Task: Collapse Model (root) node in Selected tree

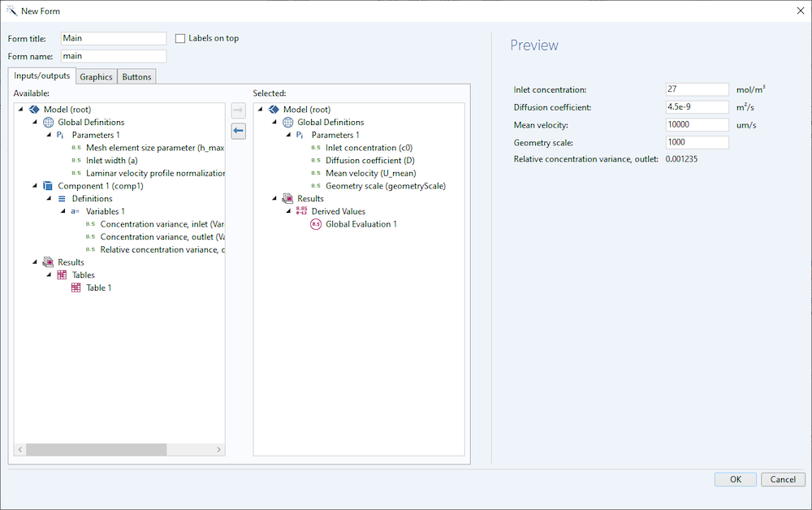Action: 261,110
